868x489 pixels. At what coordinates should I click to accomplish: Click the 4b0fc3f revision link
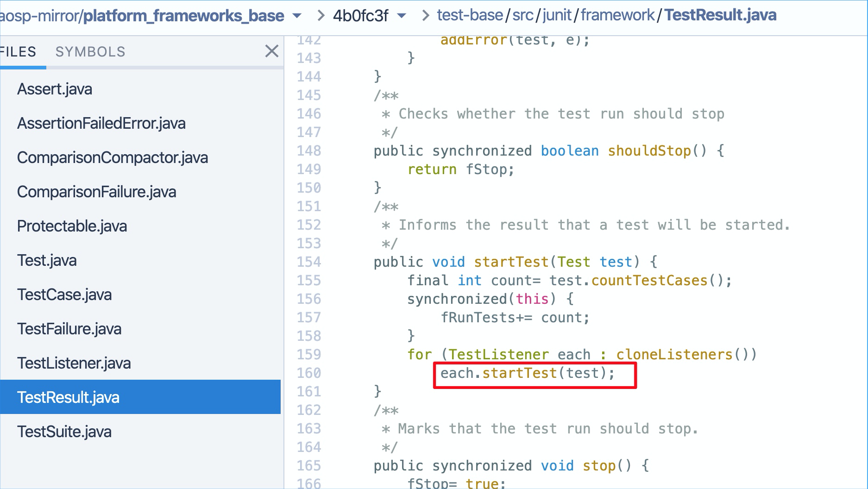361,16
